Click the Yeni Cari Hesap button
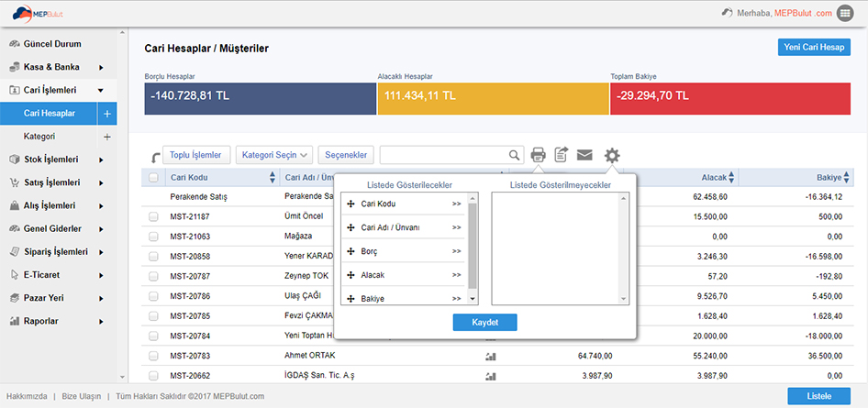Screen dimensions: 868x408 pyautogui.click(x=814, y=47)
